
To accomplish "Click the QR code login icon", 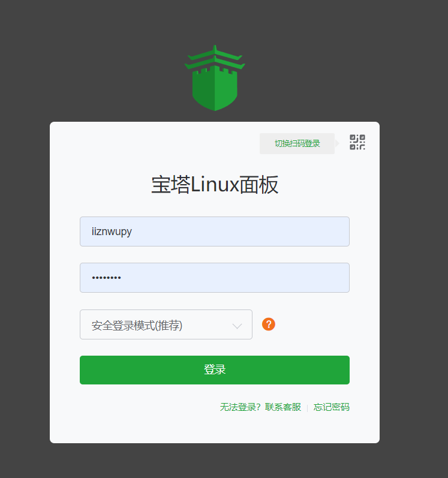I will pos(357,142).
